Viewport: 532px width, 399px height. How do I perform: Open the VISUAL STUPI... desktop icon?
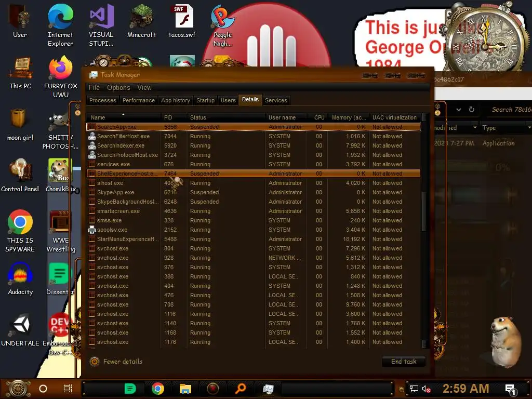[x=101, y=25]
